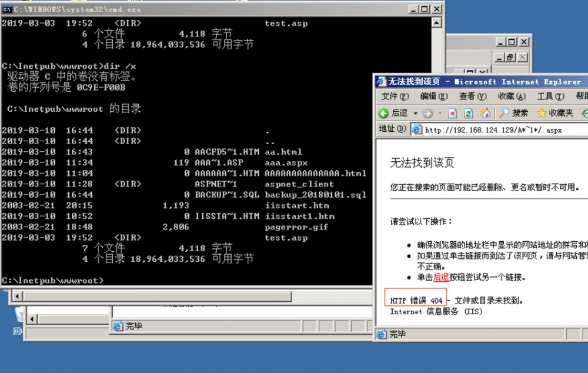The image size is (588, 373).
Task: Click the red 后退 link on error page
Action: pyautogui.click(x=441, y=277)
